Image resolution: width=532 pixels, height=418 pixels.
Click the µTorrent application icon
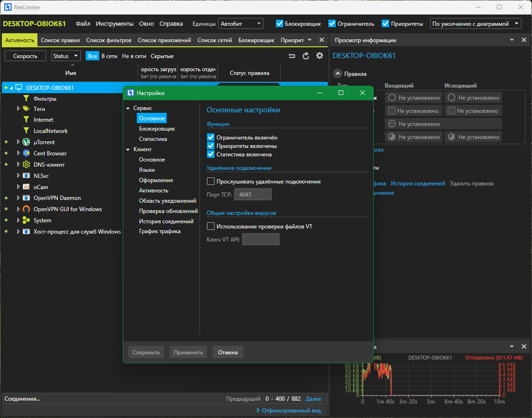click(26, 142)
